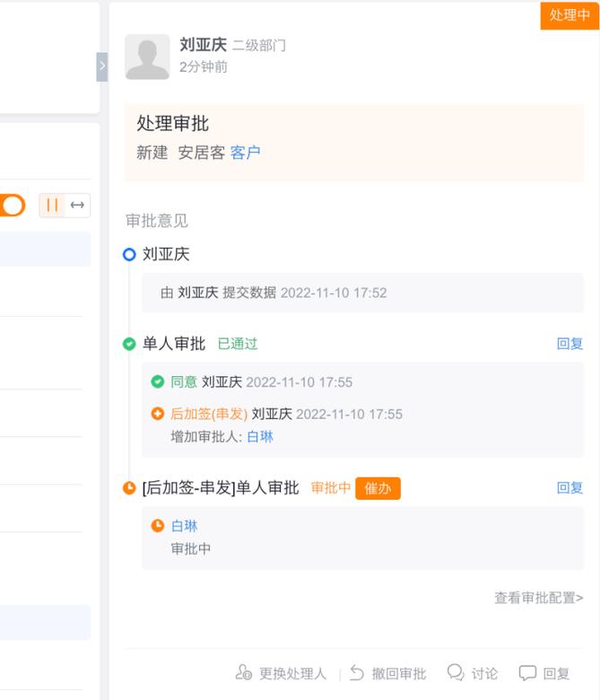The height and width of the screenshot is (700, 600).
Task: Click the 催办 reminder button
Action: click(378, 488)
